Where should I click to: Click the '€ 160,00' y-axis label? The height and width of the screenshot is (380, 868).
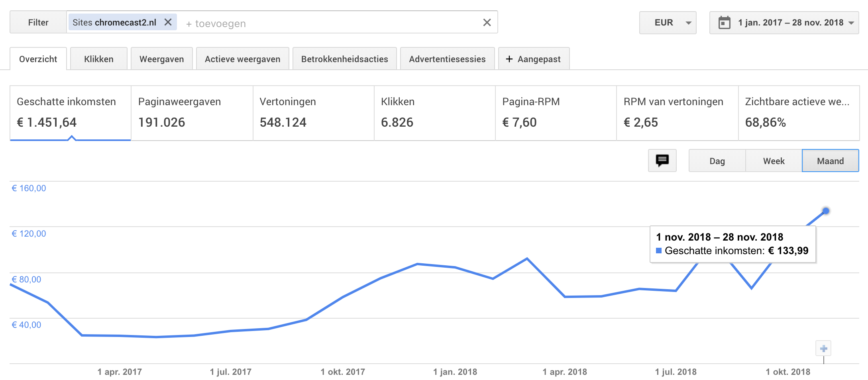pyautogui.click(x=29, y=188)
